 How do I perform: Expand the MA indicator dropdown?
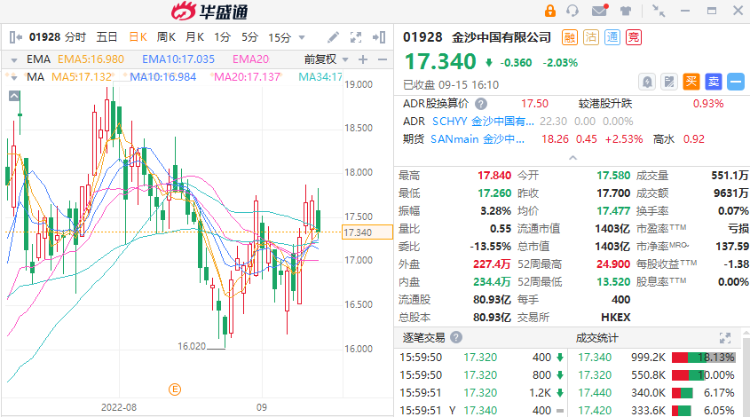[x=14, y=77]
